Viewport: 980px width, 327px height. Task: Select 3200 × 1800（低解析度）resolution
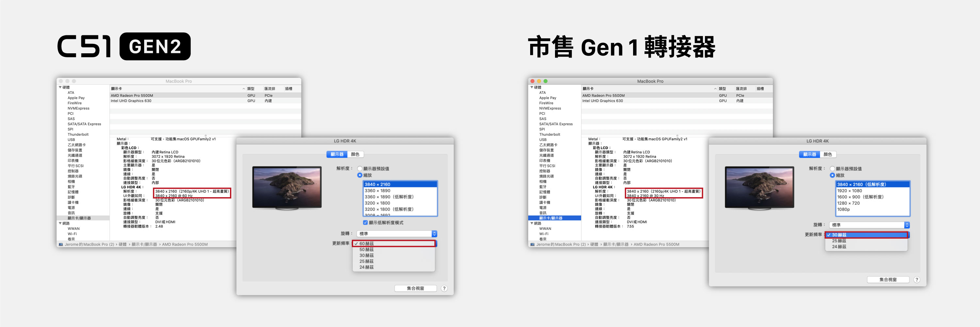click(x=400, y=209)
